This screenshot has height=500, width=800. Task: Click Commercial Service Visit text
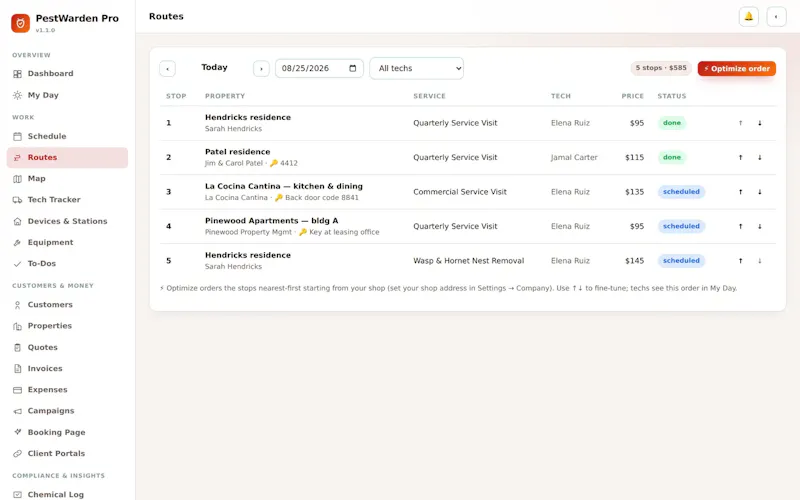(x=460, y=192)
